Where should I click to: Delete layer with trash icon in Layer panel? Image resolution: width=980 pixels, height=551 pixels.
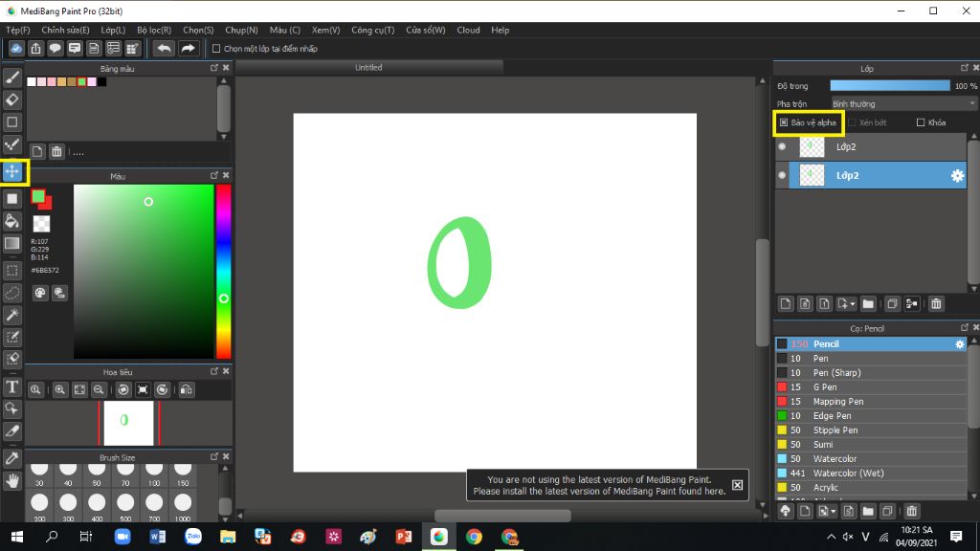936,304
